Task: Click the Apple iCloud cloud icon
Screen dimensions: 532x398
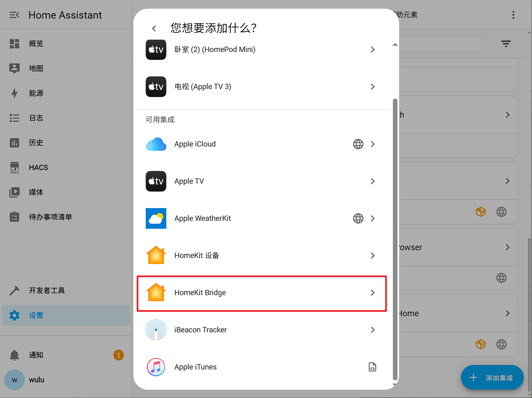Action: coord(156,144)
